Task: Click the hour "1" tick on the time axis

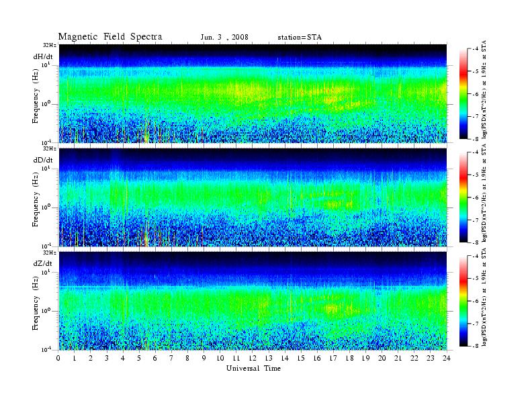Action: click(x=75, y=358)
